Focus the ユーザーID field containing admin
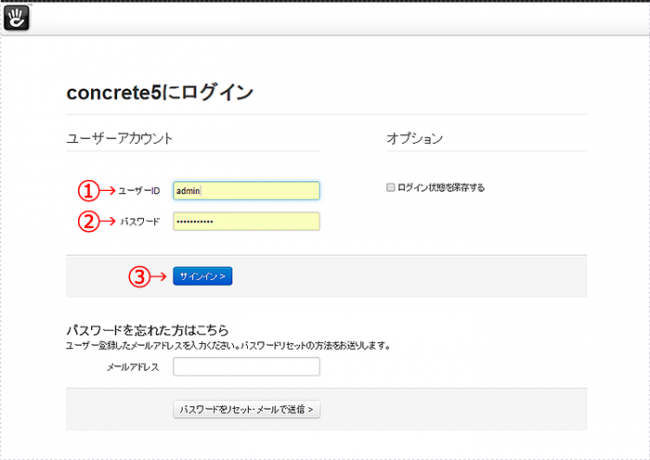Image resolution: width=650 pixels, height=460 pixels. (x=246, y=190)
